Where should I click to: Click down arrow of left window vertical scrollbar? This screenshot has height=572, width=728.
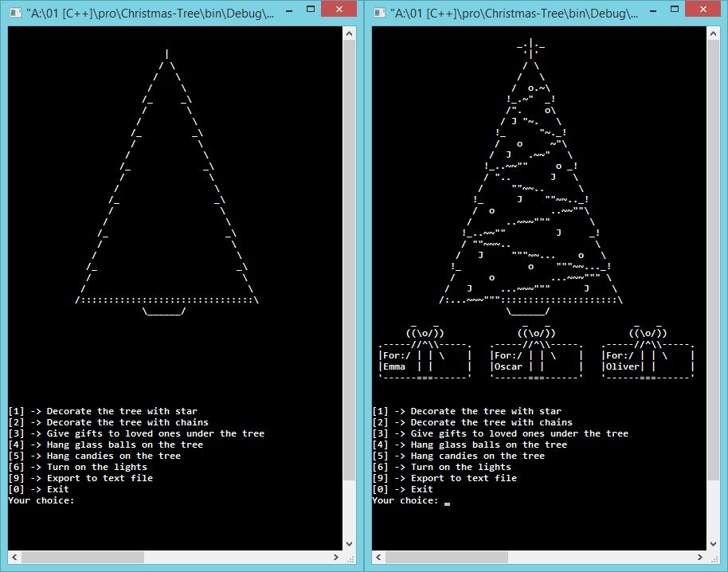click(x=349, y=543)
